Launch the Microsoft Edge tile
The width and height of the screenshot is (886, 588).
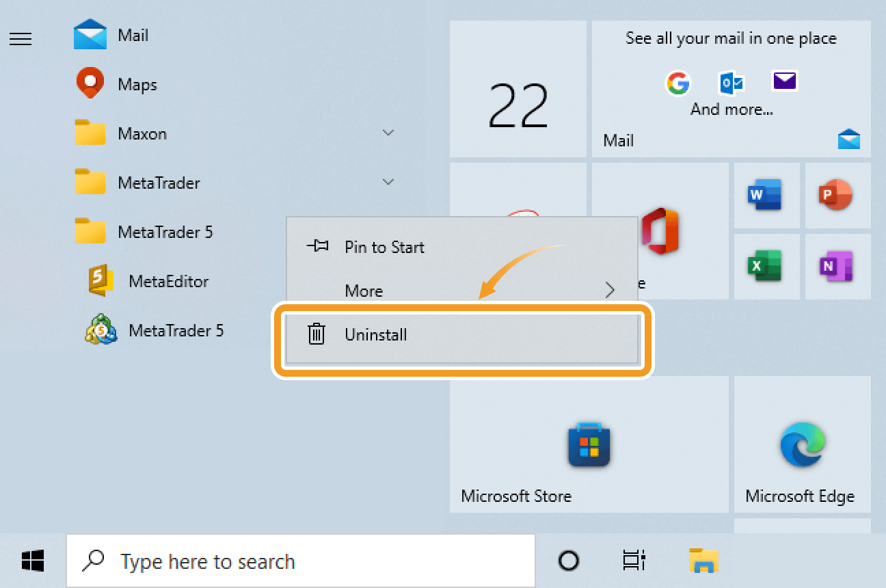(802, 444)
